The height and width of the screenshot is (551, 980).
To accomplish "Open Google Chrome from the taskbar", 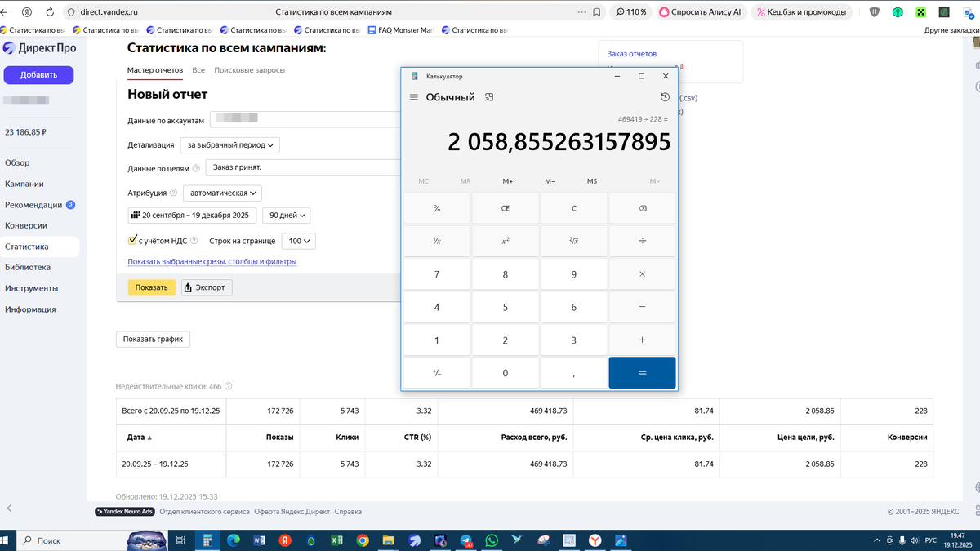I will [x=363, y=540].
